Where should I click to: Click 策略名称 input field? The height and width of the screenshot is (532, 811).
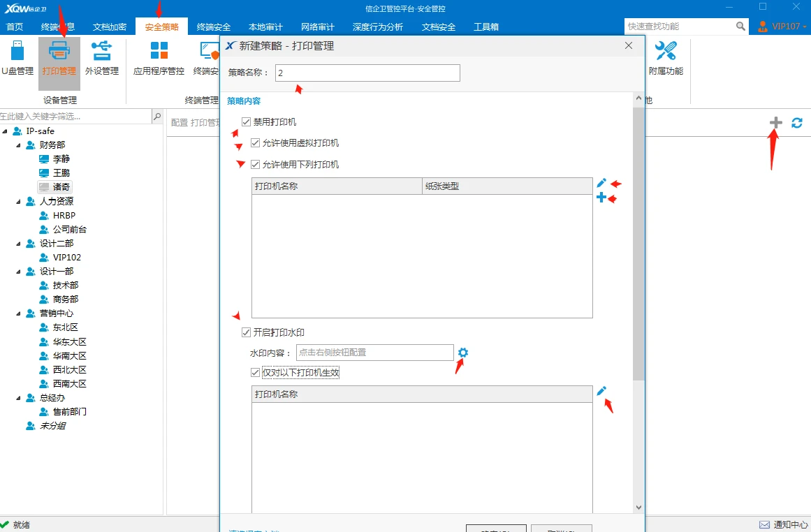[x=367, y=73]
